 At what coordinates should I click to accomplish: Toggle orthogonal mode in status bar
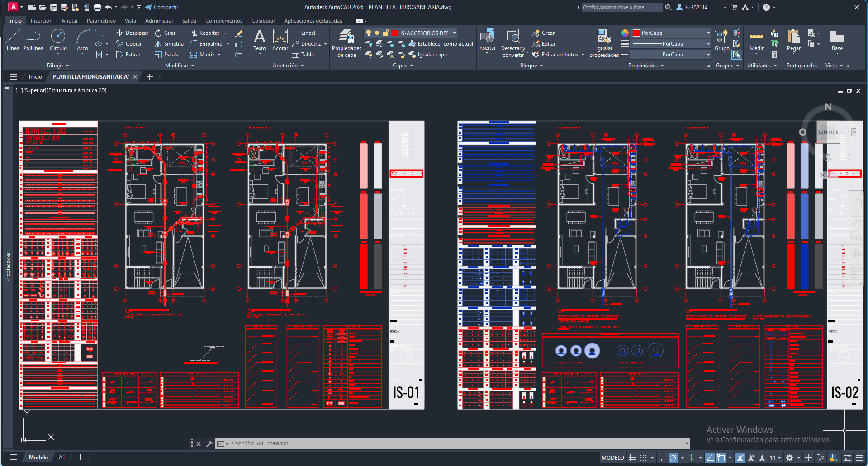click(662, 458)
